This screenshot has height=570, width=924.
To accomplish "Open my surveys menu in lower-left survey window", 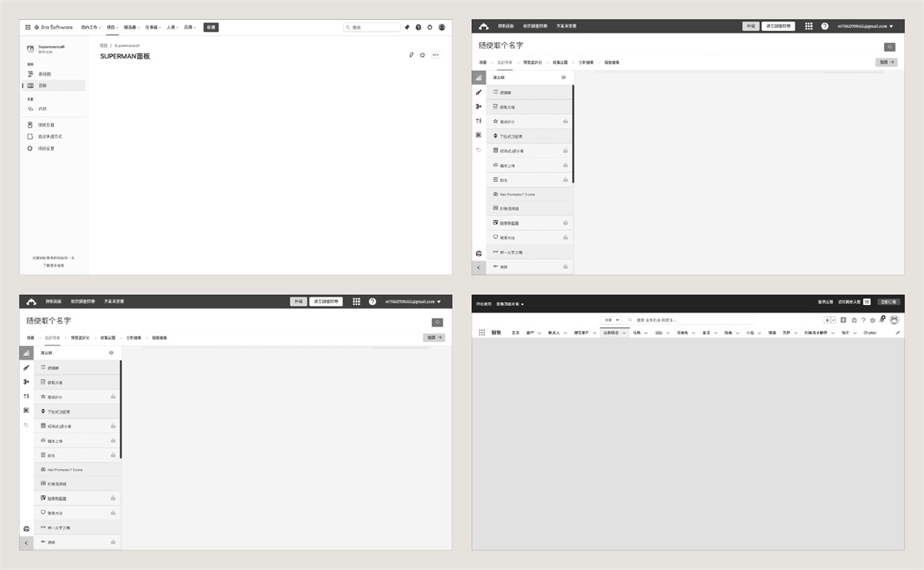I will click(x=82, y=301).
